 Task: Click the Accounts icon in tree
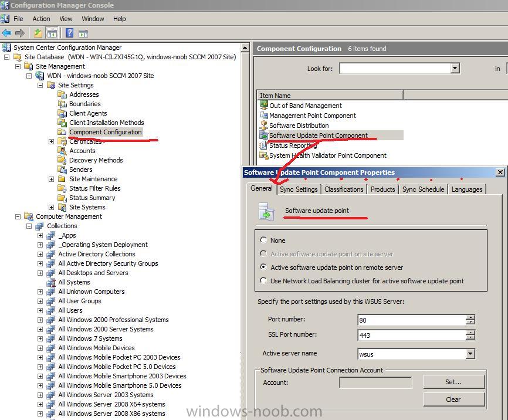(62, 151)
